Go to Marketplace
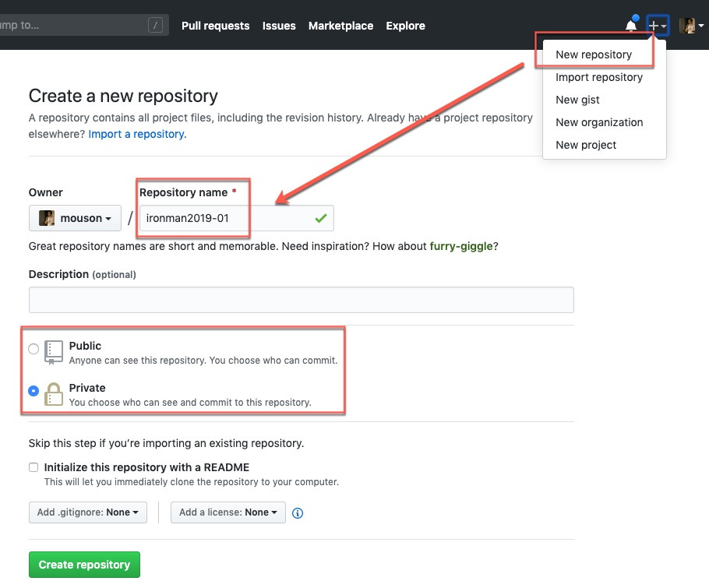Image resolution: width=709 pixels, height=588 pixels. [341, 26]
